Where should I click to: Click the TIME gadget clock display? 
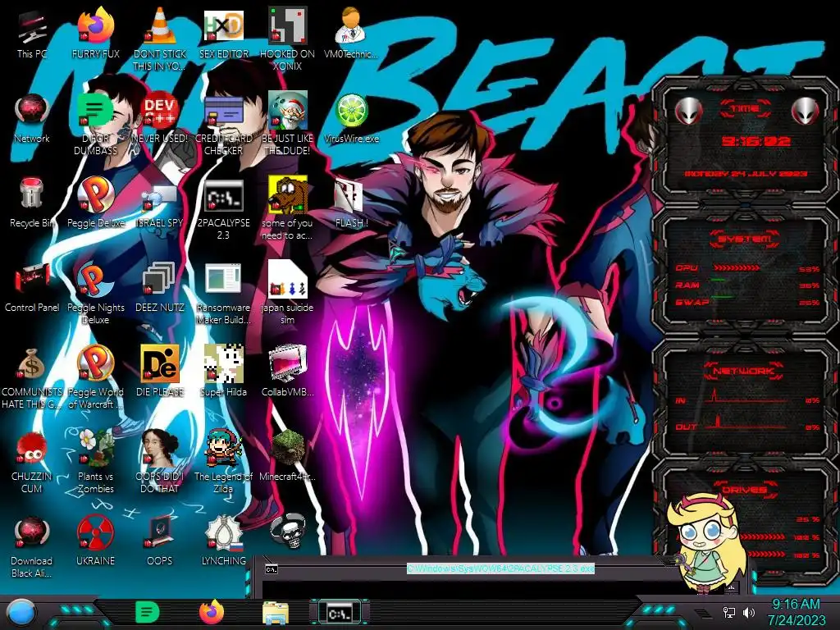point(756,141)
